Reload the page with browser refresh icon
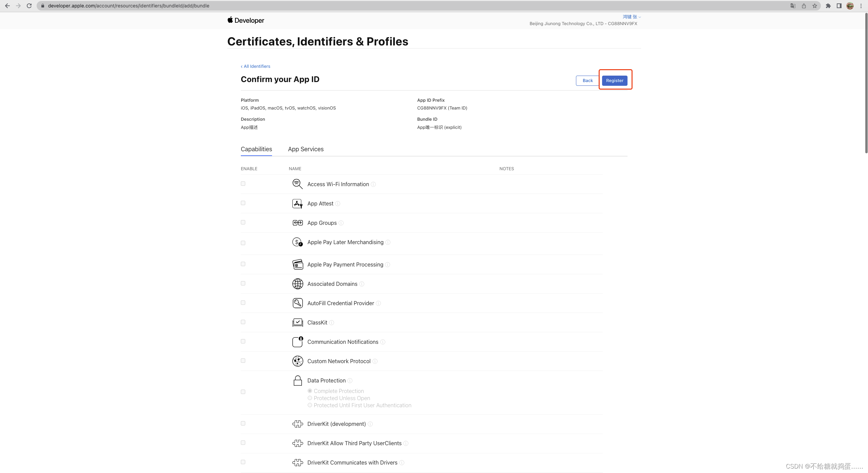This screenshot has height=473, width=868. 29,6
